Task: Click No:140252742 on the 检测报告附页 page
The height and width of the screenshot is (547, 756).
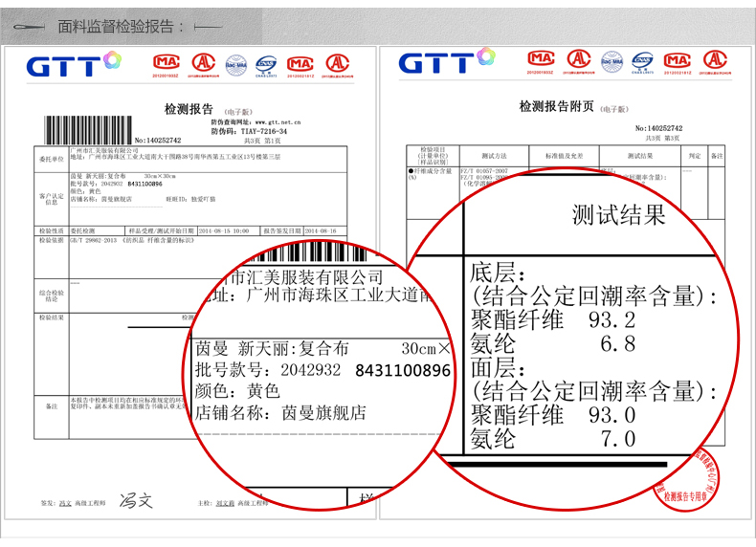Action: coord(658,128)
